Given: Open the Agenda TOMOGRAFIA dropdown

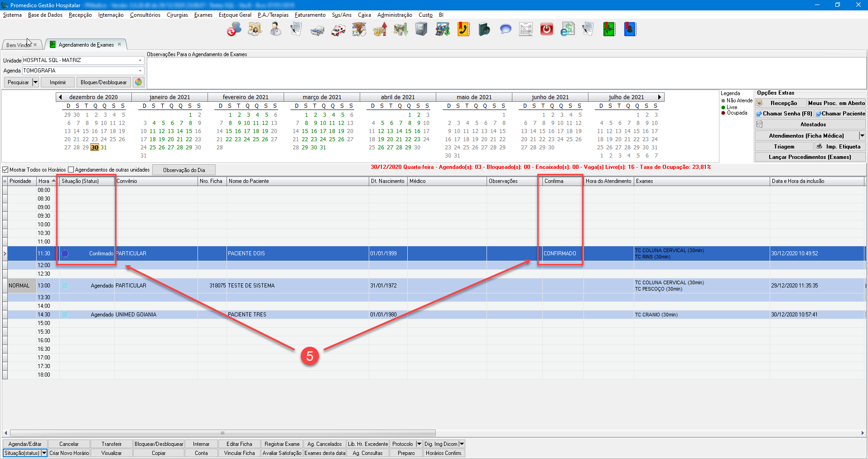Looking at the screenshot, I should (140, 71).
